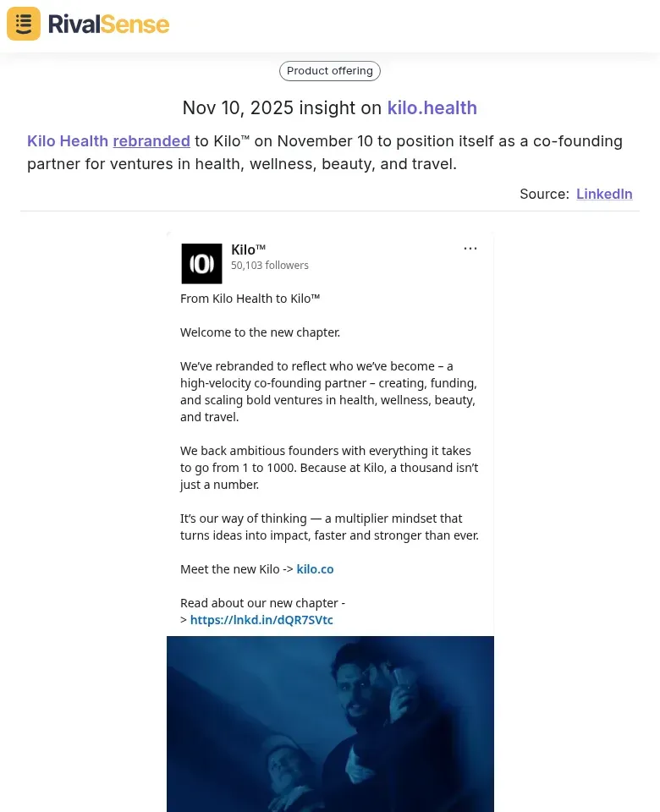This screenshot has height=812, width=660.
Task: Select the RivalSense wordmark in the header
Action: (108, 24)
